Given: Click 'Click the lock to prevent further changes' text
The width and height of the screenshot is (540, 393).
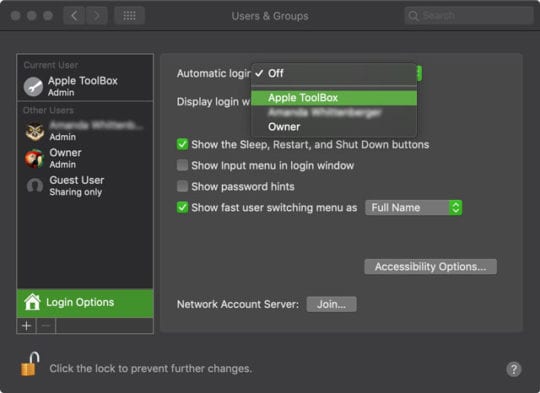Looking at the screenshot, I should [150, 369].
